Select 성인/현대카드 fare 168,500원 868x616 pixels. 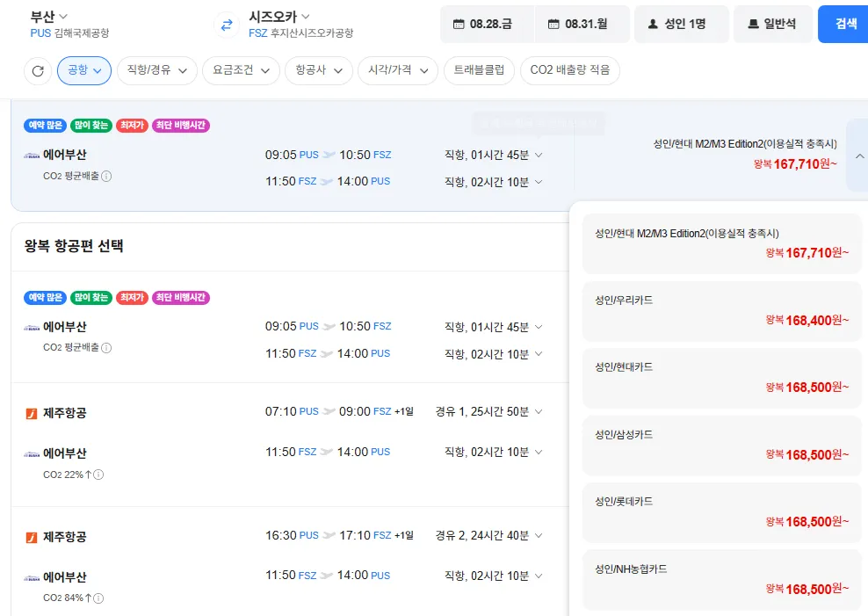(x=722, y=378)
